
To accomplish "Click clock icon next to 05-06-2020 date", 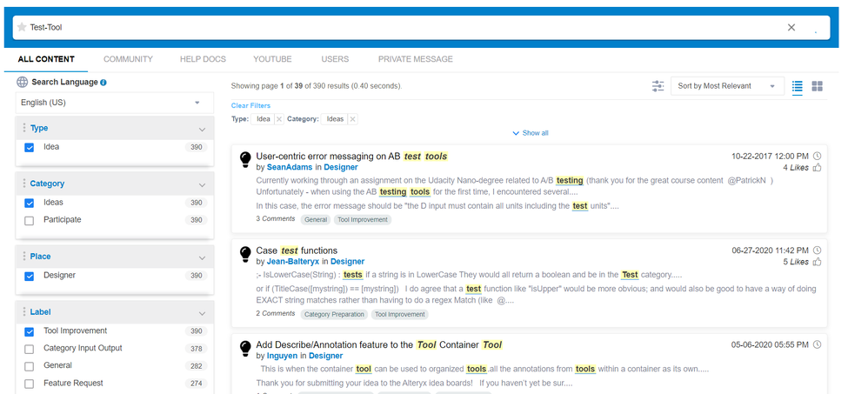I will point(817,344).
